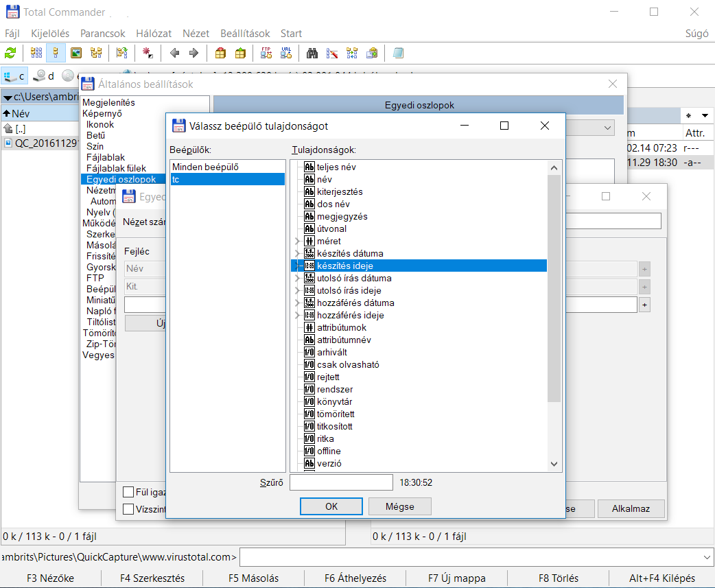Expand the 'méret' property node

click(x=297, y=242)
